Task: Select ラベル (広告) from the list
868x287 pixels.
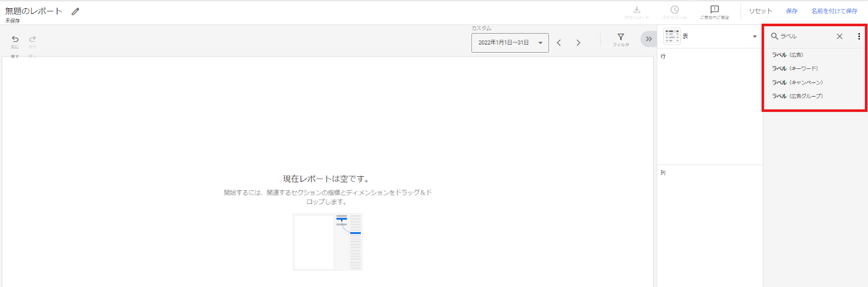Action: point(788,55)
